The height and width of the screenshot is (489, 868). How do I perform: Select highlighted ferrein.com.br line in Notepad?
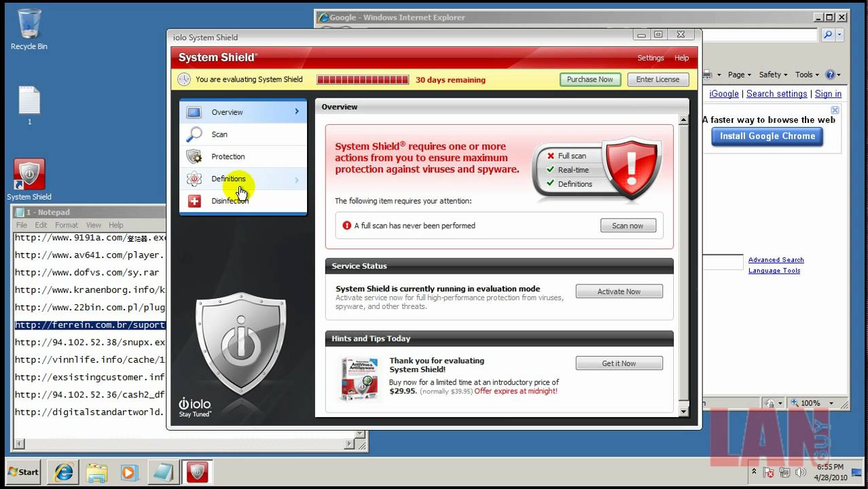pyautogui.click(x=90, y=325)
